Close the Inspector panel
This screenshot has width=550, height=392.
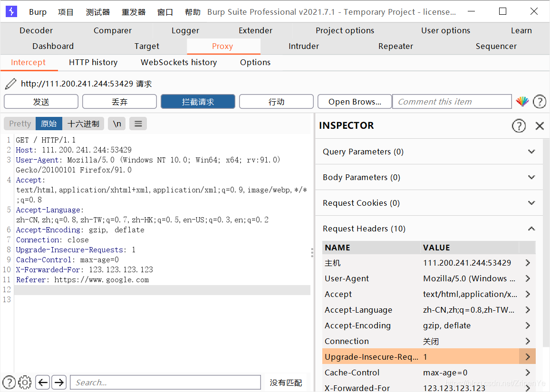pyautogui.click(x=540, y=125)
